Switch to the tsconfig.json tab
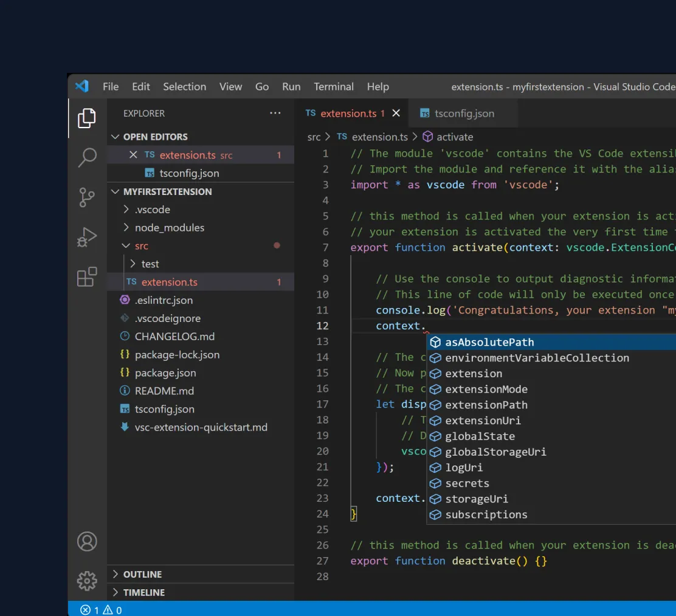The width and height of the screenshot is (676, 616). point(464,114)
